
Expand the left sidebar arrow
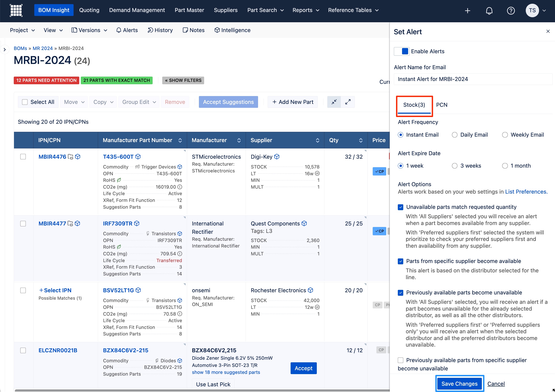tap(4, 50)
